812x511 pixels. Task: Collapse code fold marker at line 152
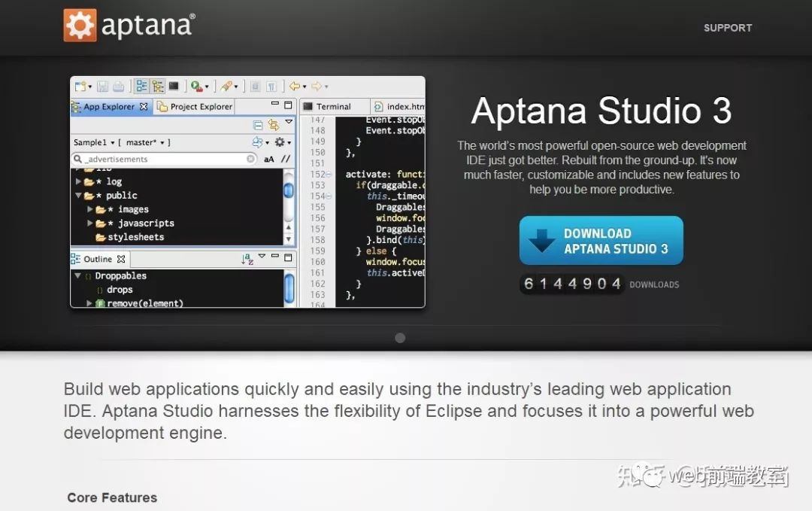(329, 175)
